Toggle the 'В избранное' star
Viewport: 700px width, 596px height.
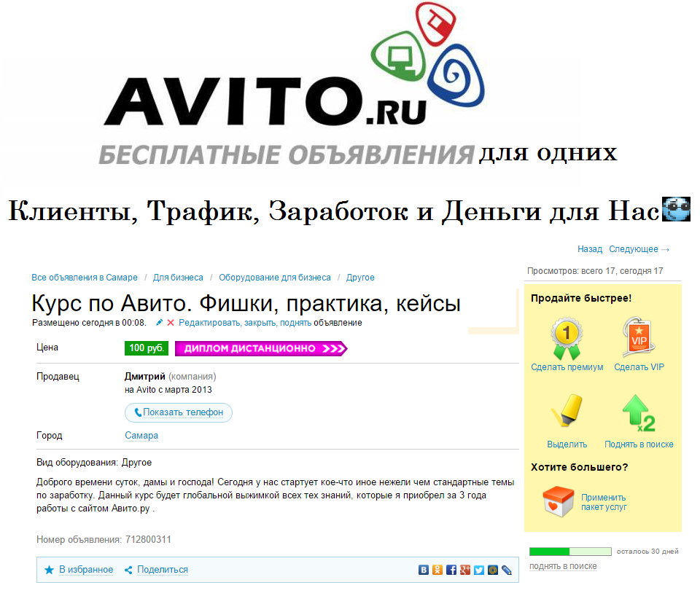tap(50, 569)
